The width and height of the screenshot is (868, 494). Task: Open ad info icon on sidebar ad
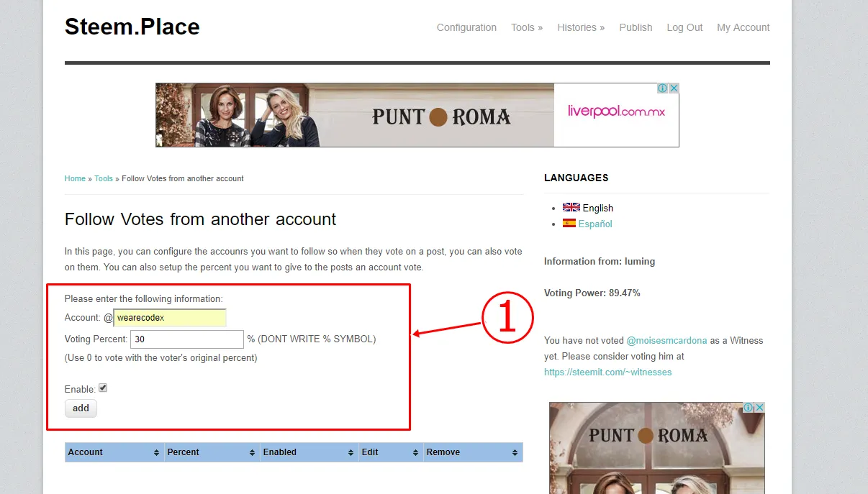[x=748, y=408]
